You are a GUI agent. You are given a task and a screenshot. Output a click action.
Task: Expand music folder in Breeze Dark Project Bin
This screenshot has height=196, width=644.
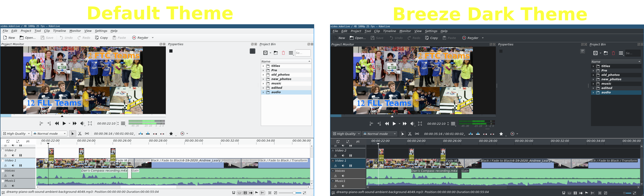point(593,84)
